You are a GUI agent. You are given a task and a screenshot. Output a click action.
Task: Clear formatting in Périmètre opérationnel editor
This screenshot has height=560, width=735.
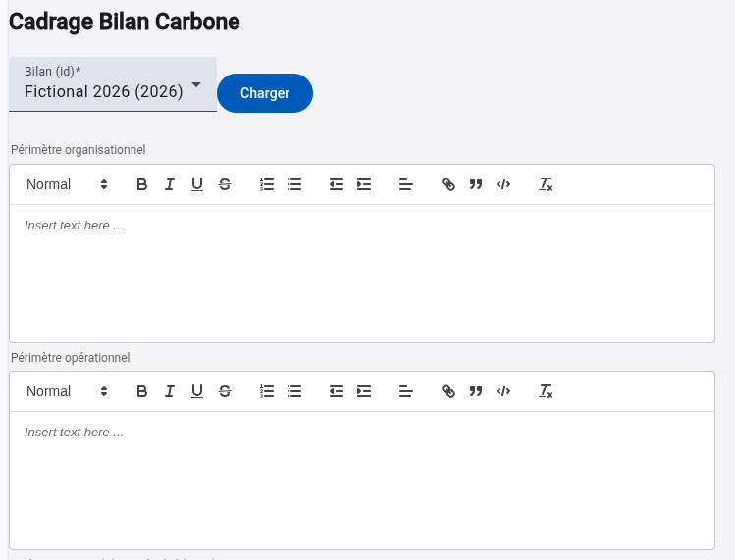tap(547, 391)
